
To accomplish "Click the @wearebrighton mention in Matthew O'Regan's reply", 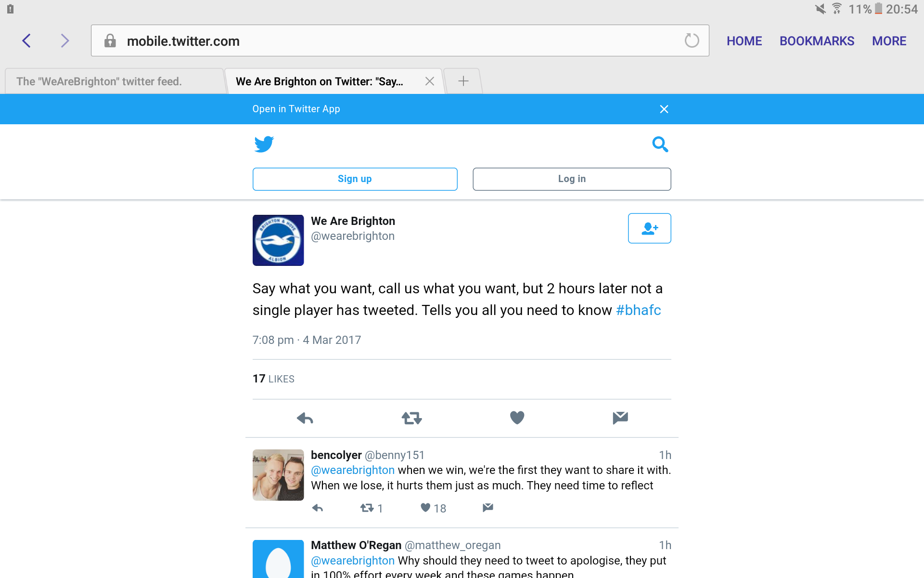I will 353,561.
